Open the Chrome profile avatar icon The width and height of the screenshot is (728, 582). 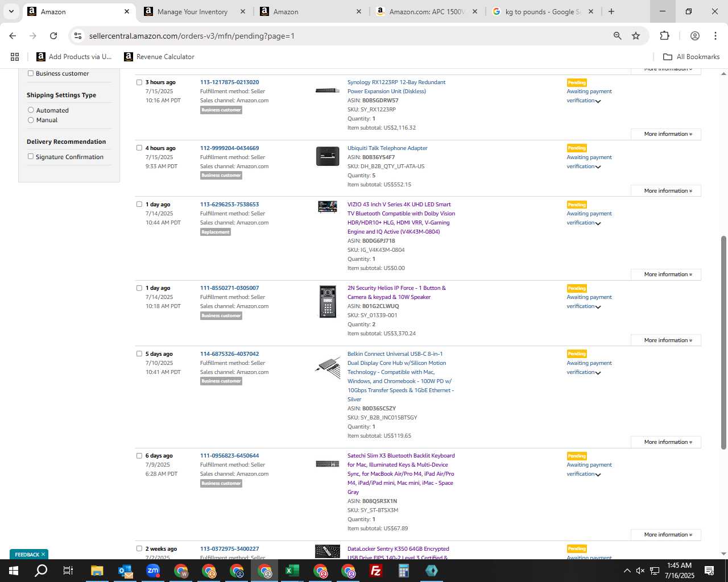[x=694, y=36]
